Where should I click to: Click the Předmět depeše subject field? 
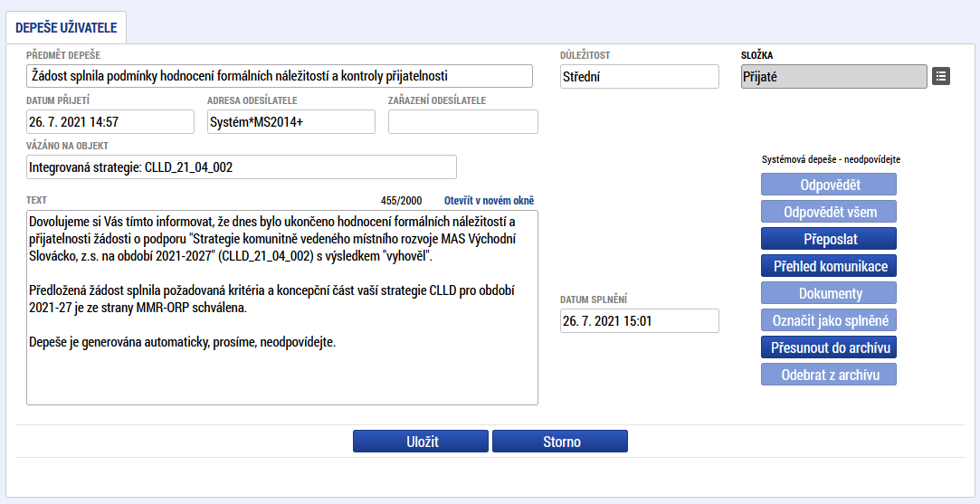280,76
